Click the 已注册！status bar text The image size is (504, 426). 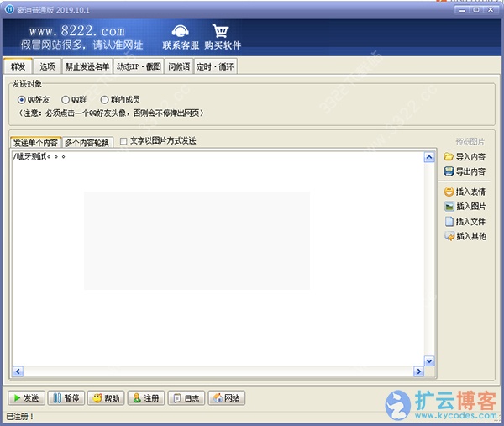point(20,417)
